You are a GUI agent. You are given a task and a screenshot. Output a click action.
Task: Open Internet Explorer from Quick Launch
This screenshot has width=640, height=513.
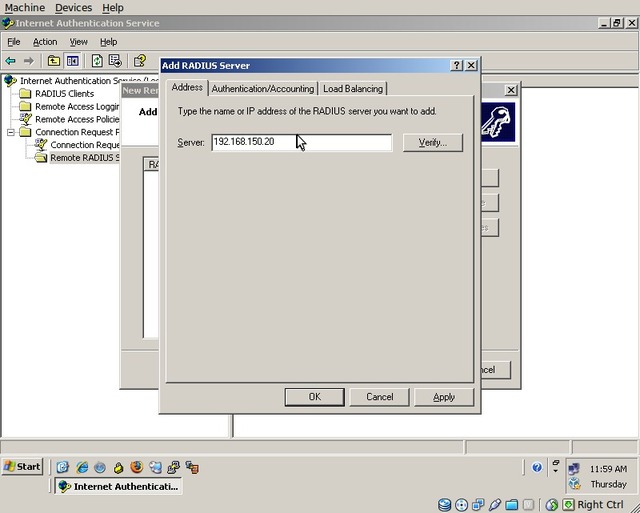point(82,467)
